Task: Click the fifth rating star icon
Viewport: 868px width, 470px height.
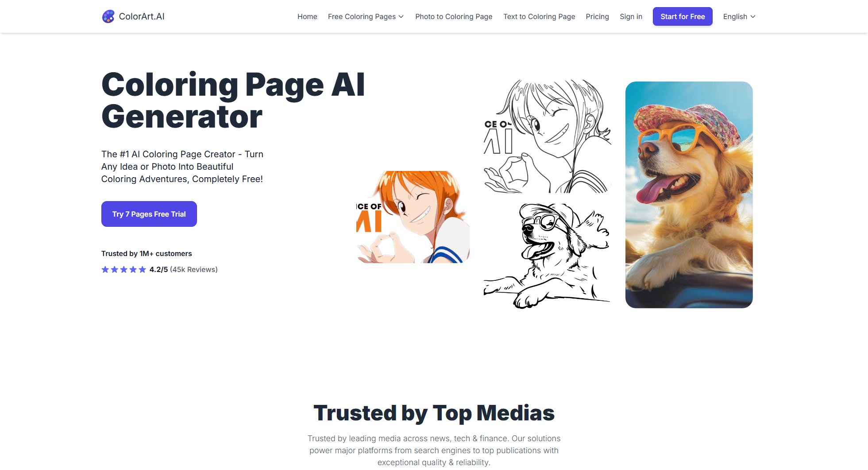Action: pyautogui.click(x=142, y=269)
